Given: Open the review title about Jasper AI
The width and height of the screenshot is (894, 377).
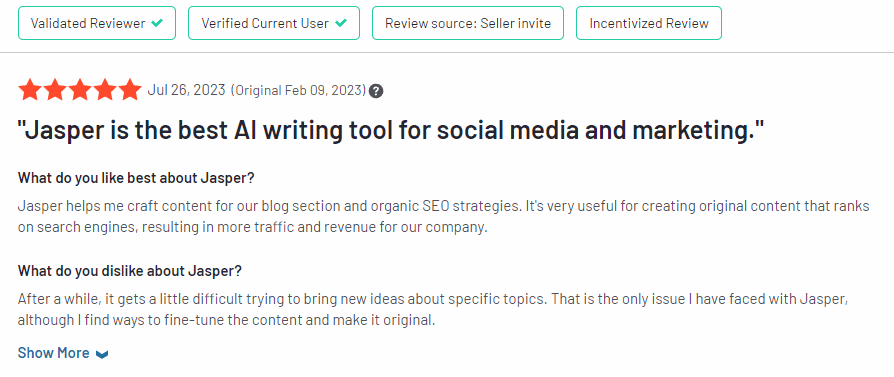Looking at the screenshot, I should [x=391, y=131].
